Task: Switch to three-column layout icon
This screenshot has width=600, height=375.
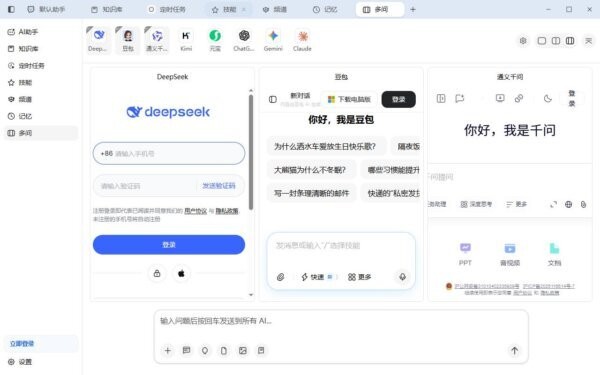Action: tap(570, 41)
